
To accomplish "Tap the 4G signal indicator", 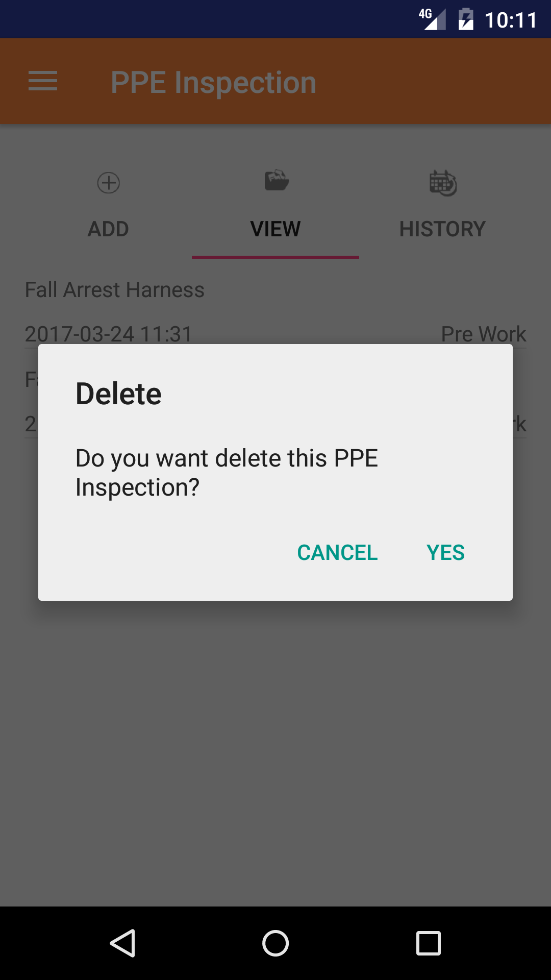I will [x=432, y=19].
